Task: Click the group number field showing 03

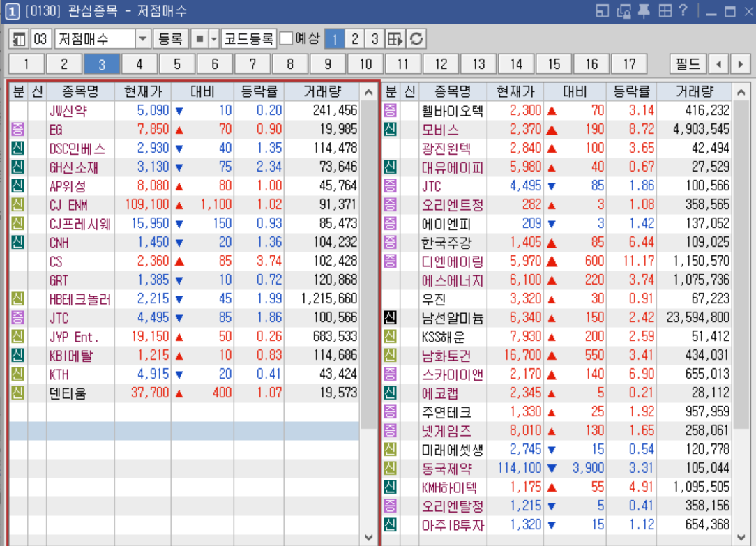Action: pos(40,39)
